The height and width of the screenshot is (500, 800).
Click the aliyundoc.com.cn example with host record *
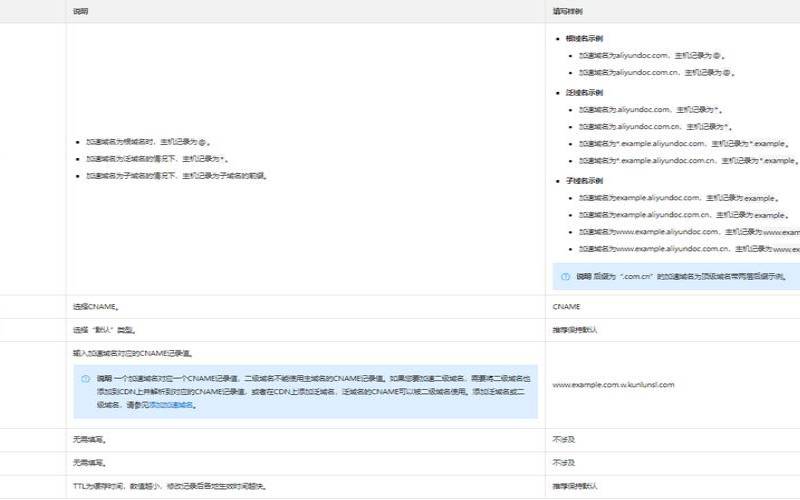click(x=656, y=127)
